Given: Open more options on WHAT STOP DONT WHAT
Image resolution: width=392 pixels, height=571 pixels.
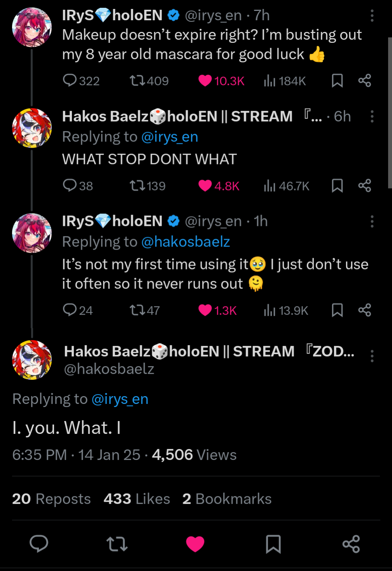Looking at the screenshot, I should point(372,116).
